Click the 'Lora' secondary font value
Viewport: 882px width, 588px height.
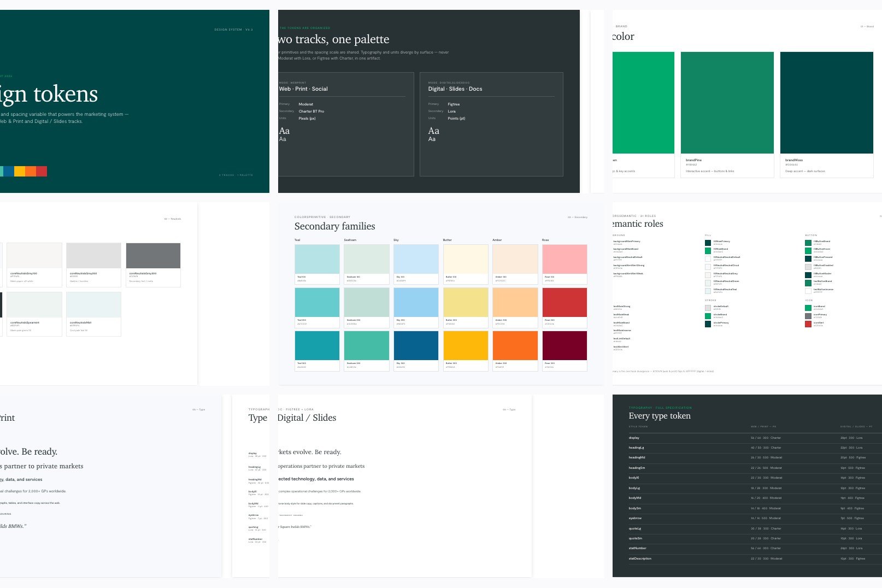point(452,111)
